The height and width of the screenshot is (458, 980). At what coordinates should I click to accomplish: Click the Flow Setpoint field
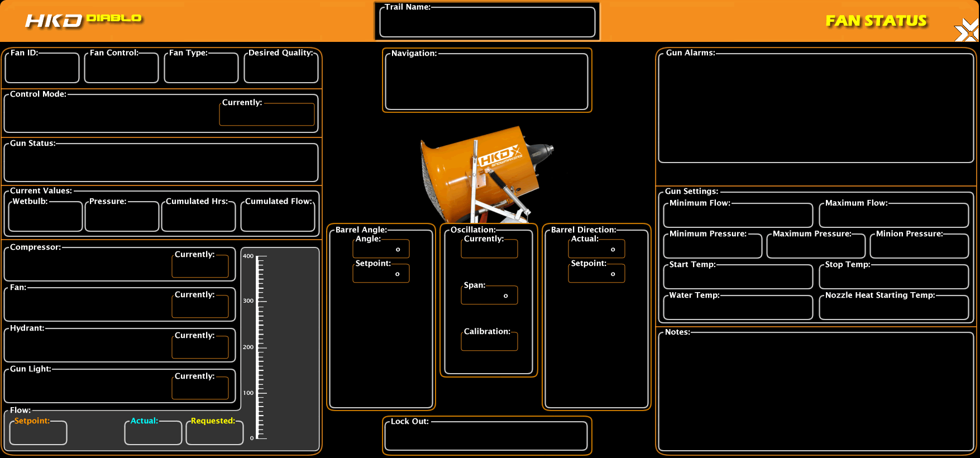tap(38, 434)
